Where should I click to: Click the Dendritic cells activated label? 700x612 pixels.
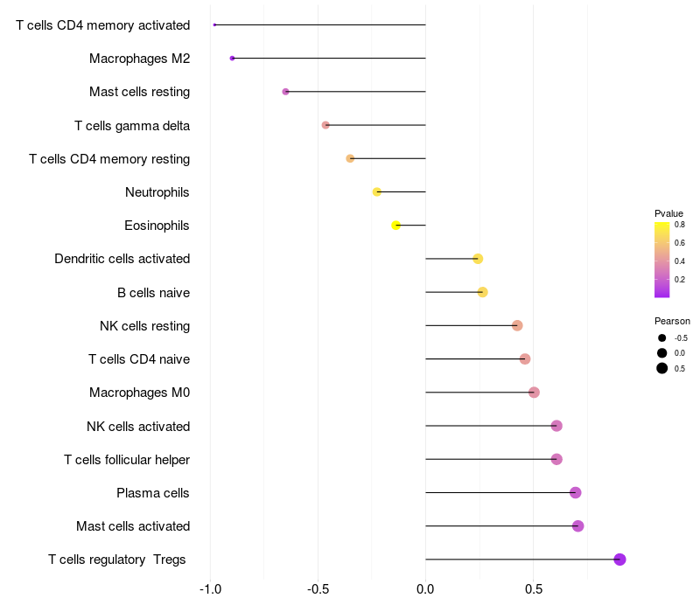pyautogui.click(x=122, y=259)
